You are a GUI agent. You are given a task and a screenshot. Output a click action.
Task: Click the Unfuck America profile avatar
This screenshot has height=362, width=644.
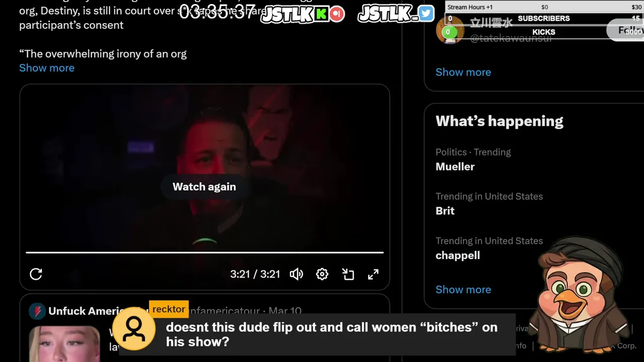(x=37, y=311)
